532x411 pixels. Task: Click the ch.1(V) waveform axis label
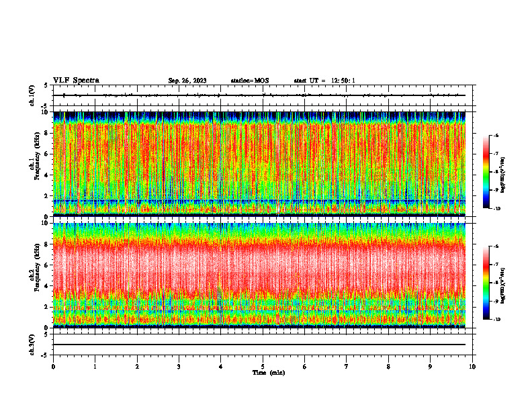[x=32, y=95]
